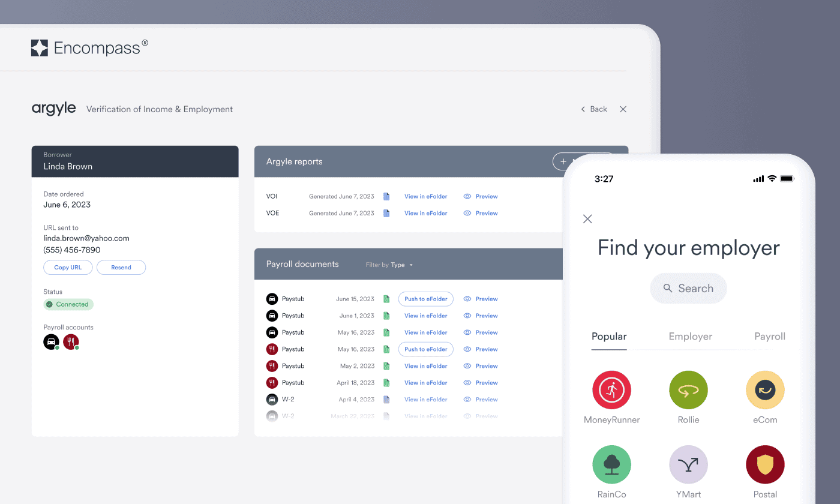Click the car payroll account icon under Payroll accounts
This screenshot has width=840, height=504.
tap(51, 342)
